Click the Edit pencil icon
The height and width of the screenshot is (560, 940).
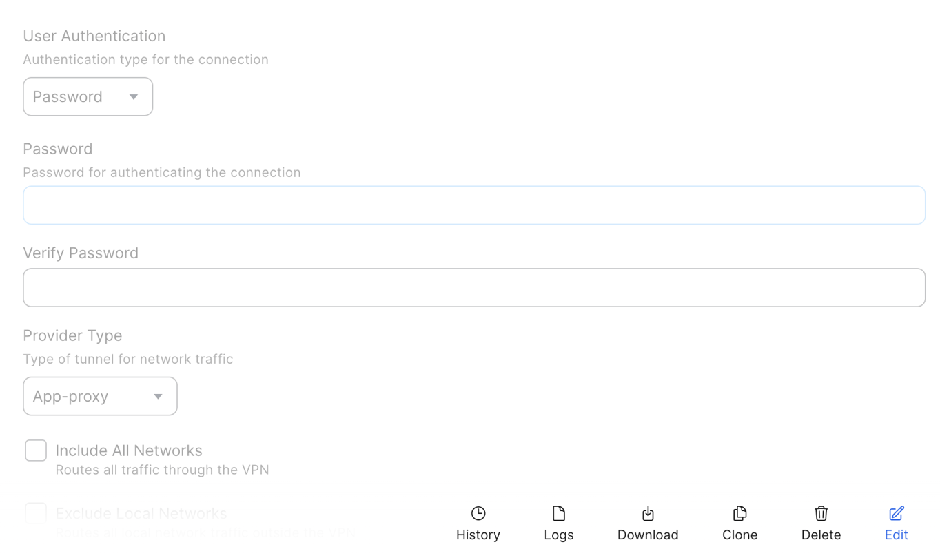(897, 513)
